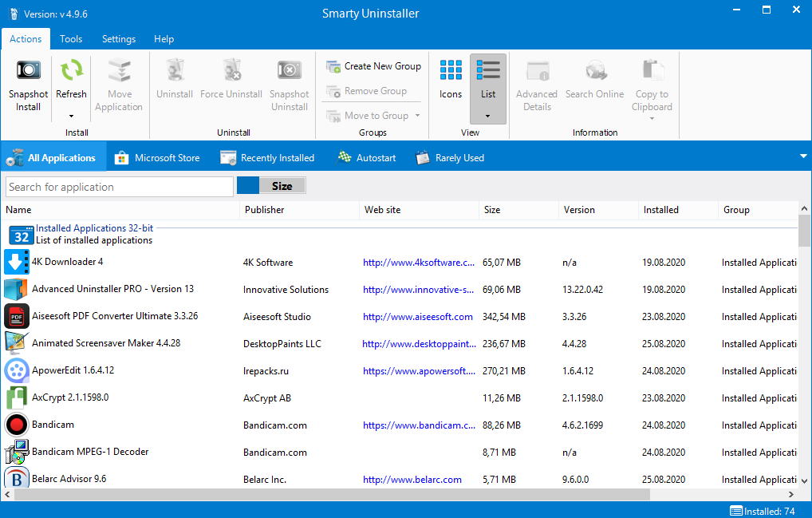Select the Recently Installed tab

point(268,157)
